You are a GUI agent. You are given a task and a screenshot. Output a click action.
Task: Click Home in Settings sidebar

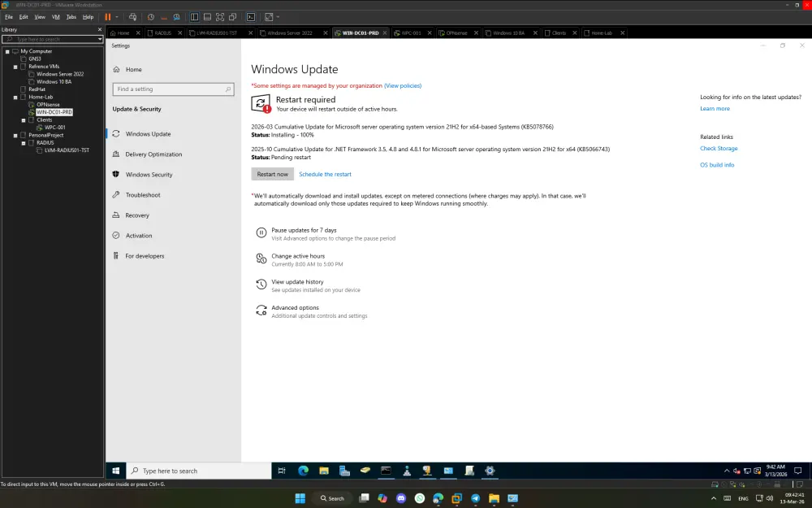tap(134, 69)
